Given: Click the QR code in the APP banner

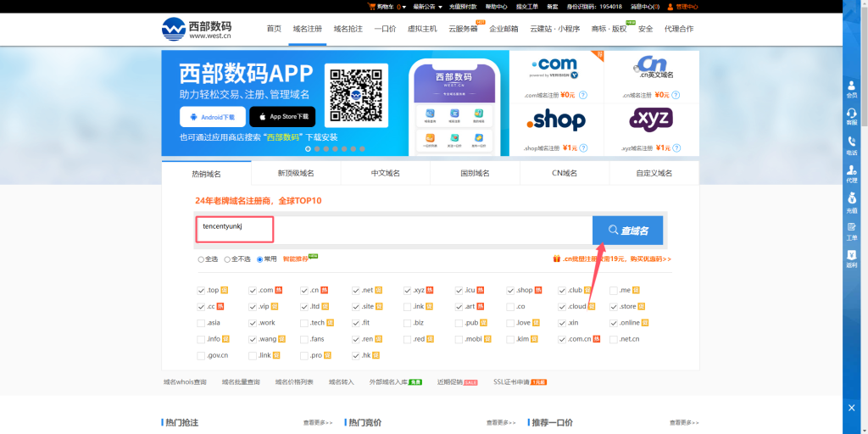Looking at the screenshot, I should [356, 95].
